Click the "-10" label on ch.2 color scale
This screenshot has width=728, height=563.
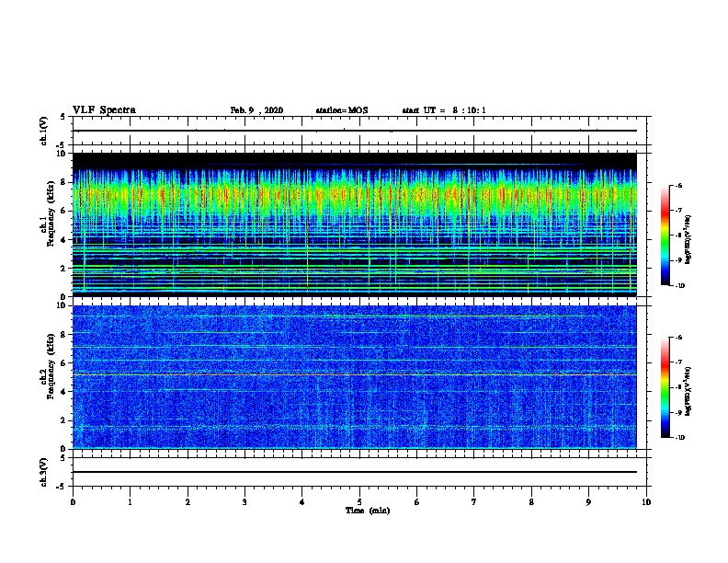coord(679,438)
